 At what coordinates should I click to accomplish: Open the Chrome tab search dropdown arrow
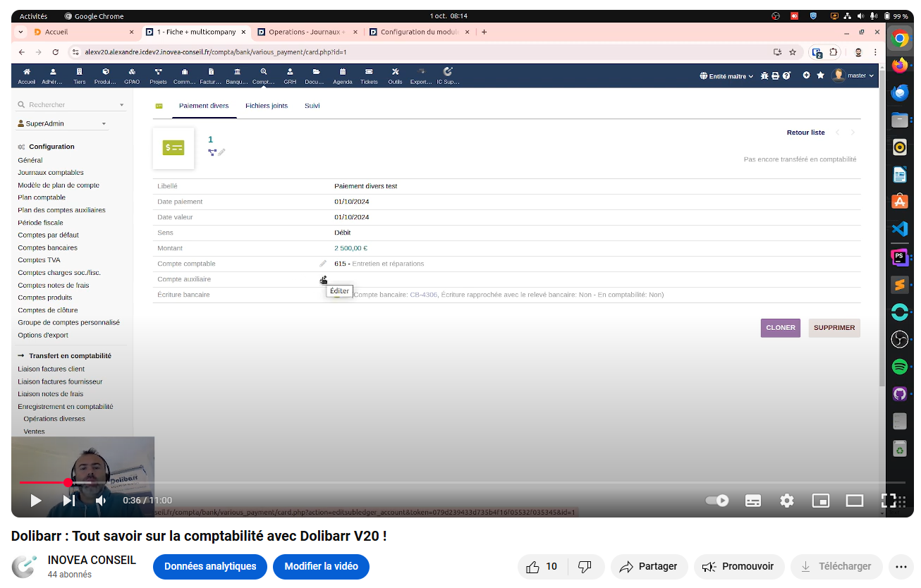[x=20, y=32]
